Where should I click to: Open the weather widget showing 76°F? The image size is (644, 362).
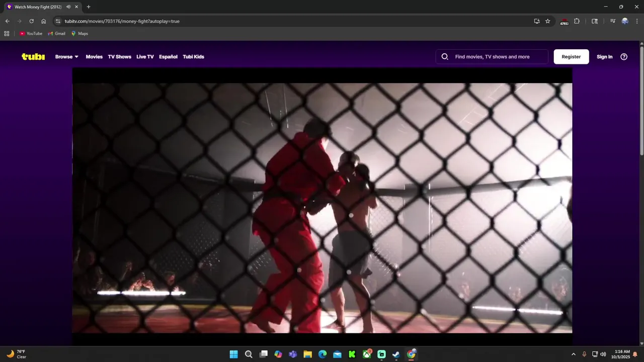(16, 354)
